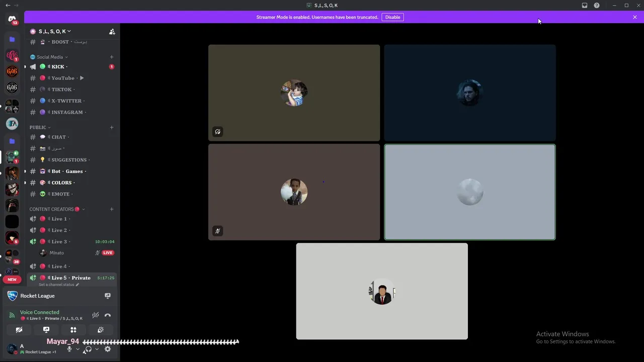This screenshot has width=644, height=362.
Task: Go back with the title bar arrow
Action: [8, 6]
